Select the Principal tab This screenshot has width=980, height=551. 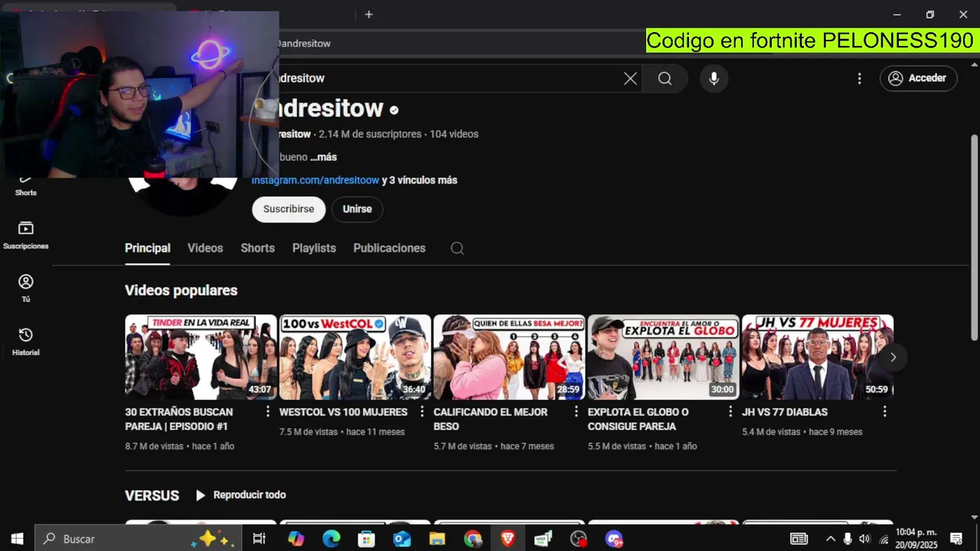click(x=148, y=248)
